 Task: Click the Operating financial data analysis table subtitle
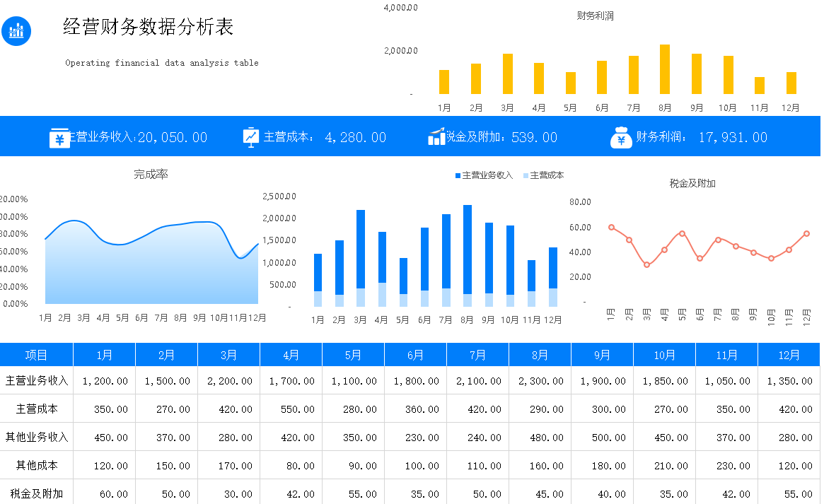tap(162, 63)
